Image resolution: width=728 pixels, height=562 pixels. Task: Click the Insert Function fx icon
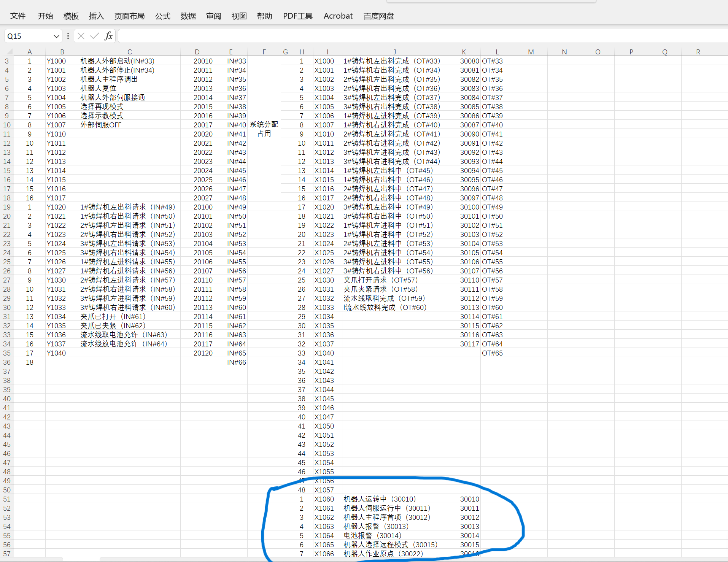click(108, 36)
